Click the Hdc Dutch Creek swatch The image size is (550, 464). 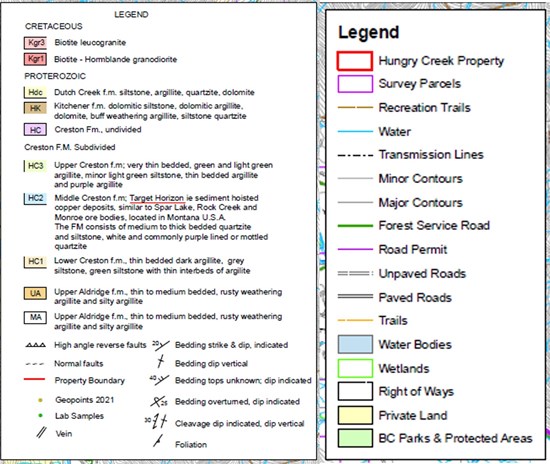coord(35,93)
